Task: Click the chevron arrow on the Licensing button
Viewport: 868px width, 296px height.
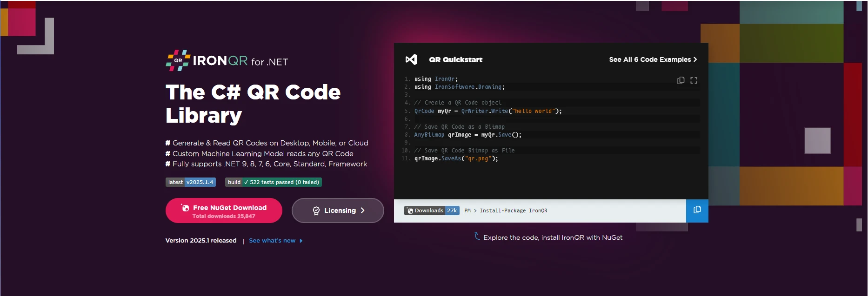Action: 363,210
